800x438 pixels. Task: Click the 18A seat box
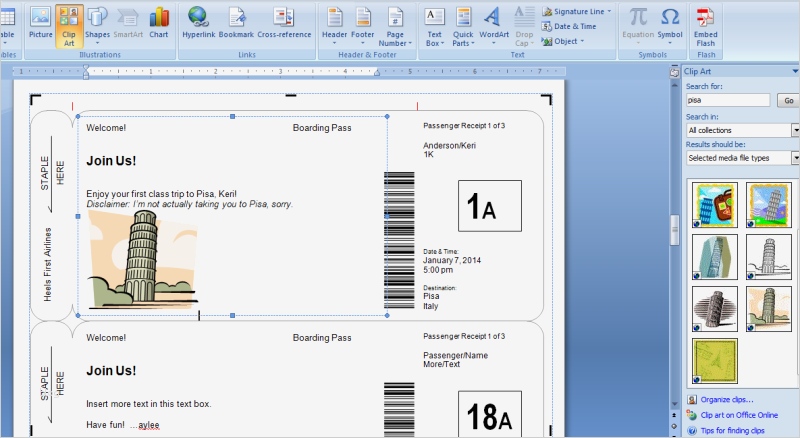point(490,415)
